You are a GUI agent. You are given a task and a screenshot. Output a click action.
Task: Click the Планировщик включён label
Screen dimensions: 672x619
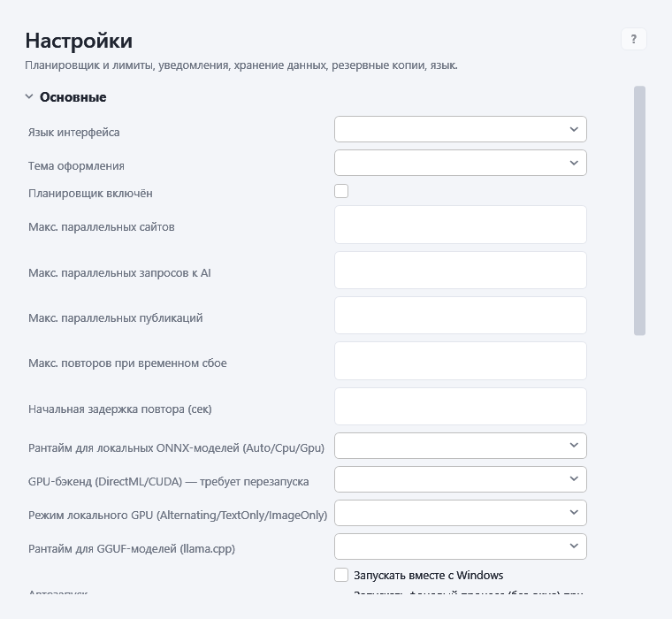pyautogui.click(x=90, y=194)
